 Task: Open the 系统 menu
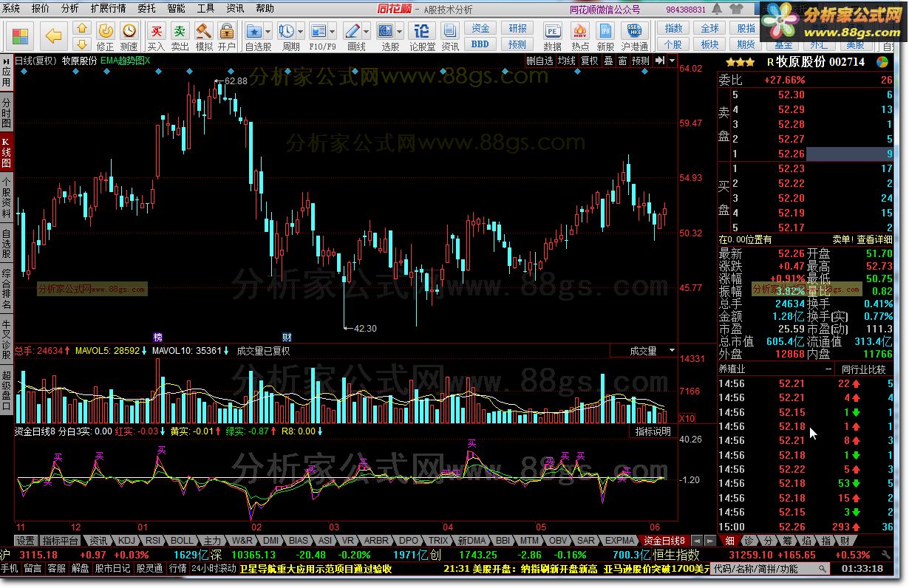point(11,8)
